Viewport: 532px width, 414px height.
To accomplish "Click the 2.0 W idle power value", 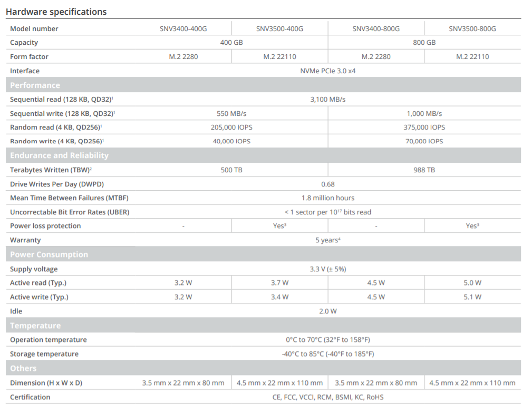I will click(327, 311).
